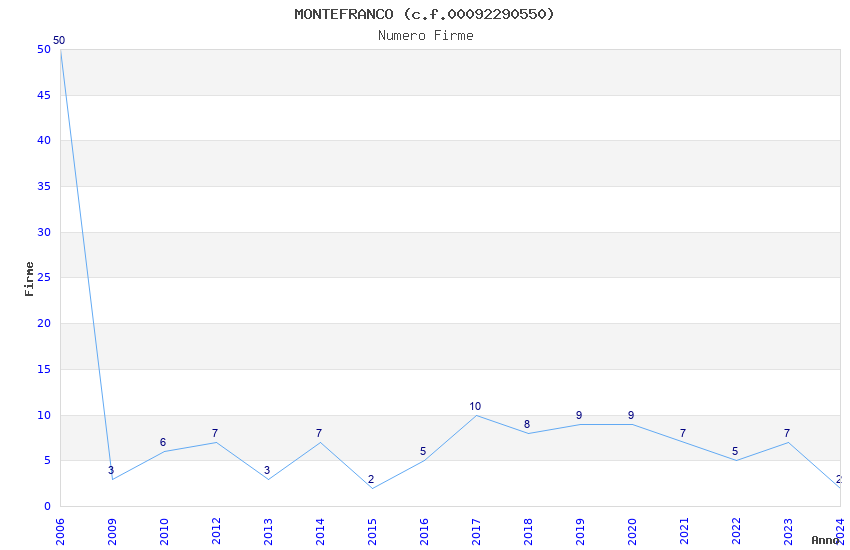This screenshot has height=550, width=850.
Task: Click the data value 8 above the 2018 point
Action: tap(527, 424)
